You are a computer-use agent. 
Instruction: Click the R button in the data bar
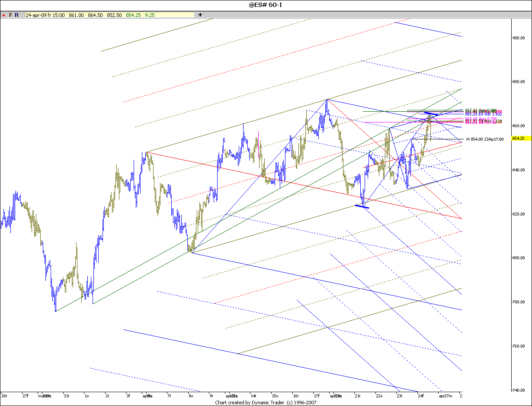coord(17,15)
